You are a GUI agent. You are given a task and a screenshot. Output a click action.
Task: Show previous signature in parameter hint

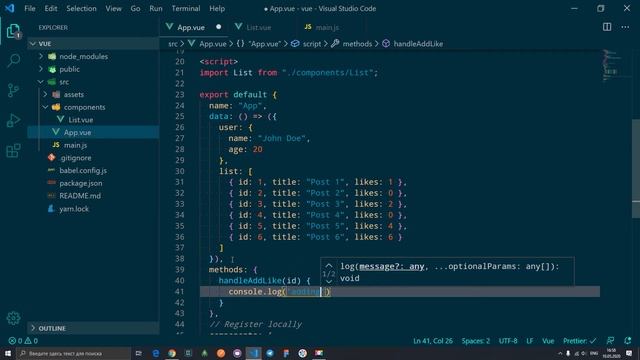tap(329, 266)
